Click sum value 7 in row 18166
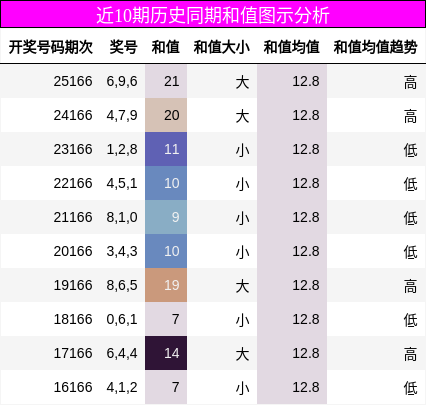This screenshot has width=426, height=405. coord(166,319)
